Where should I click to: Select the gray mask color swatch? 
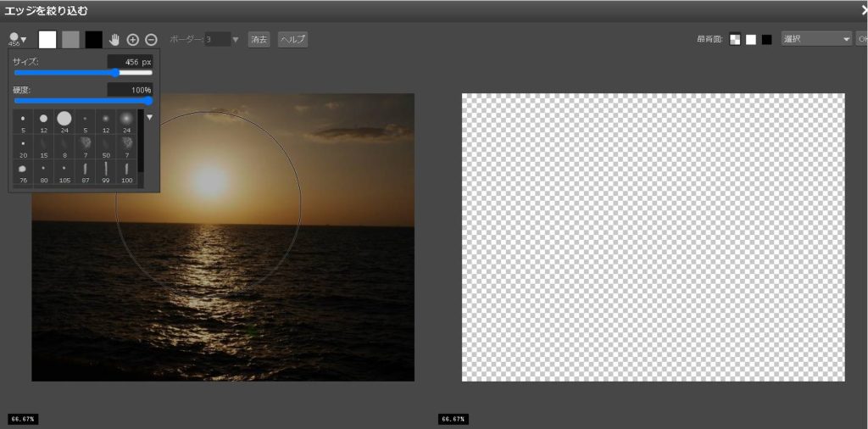[x=70, y=39]
